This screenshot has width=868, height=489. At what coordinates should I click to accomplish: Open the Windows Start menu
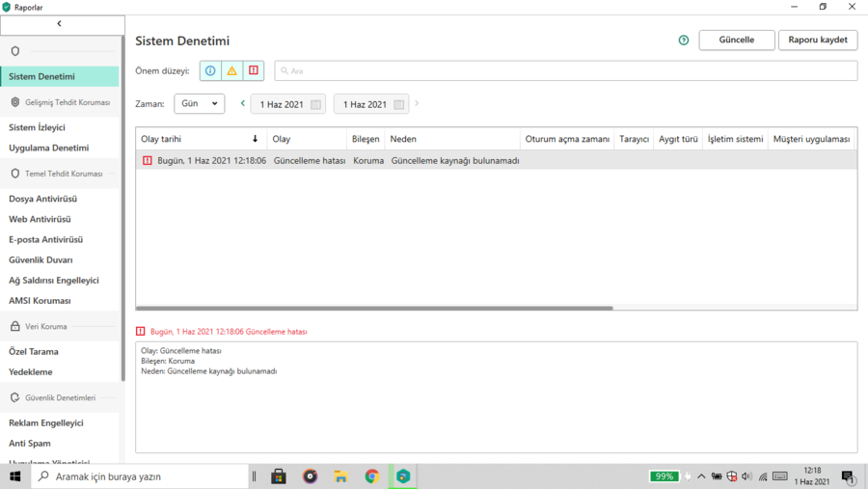(14, 476)
